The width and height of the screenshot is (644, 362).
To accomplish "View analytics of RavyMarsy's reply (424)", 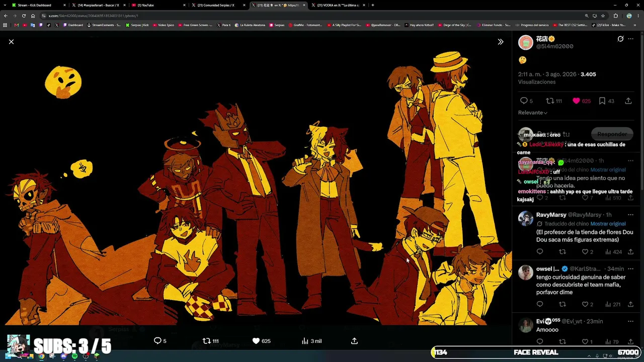I will point(614,252).
